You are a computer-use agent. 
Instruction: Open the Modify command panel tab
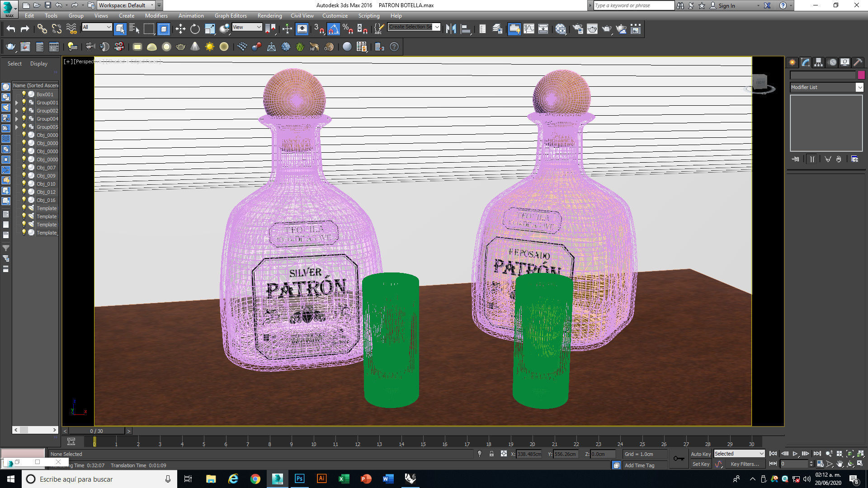click(x=806, y=63)
